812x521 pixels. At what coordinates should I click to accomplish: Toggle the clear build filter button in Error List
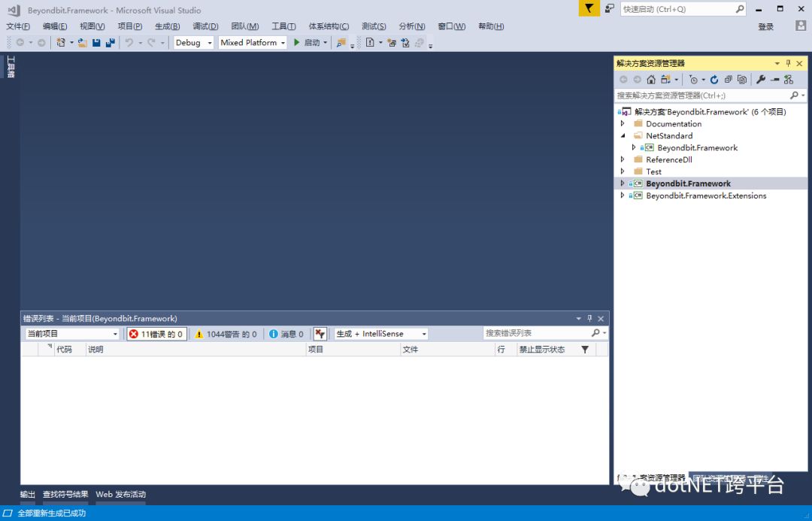click(320, 334)
